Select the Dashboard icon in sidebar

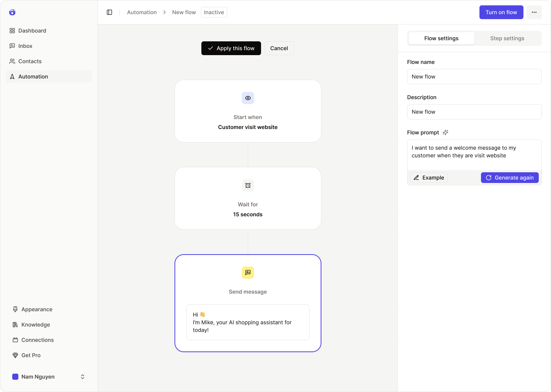pyautogui.click(x=13, y=30)
